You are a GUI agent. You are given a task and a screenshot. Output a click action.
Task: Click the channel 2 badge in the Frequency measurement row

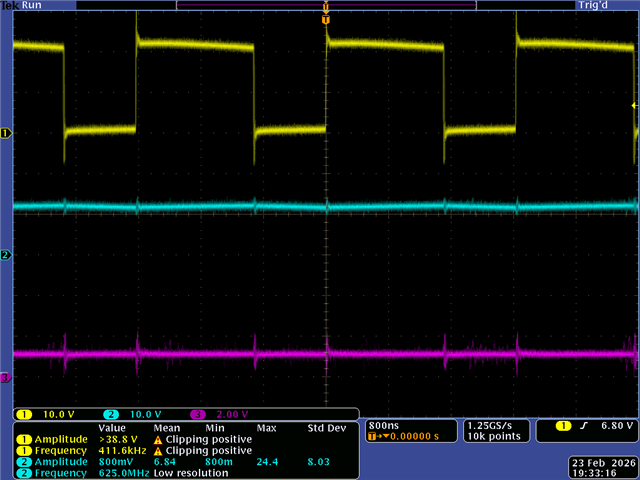24,473
